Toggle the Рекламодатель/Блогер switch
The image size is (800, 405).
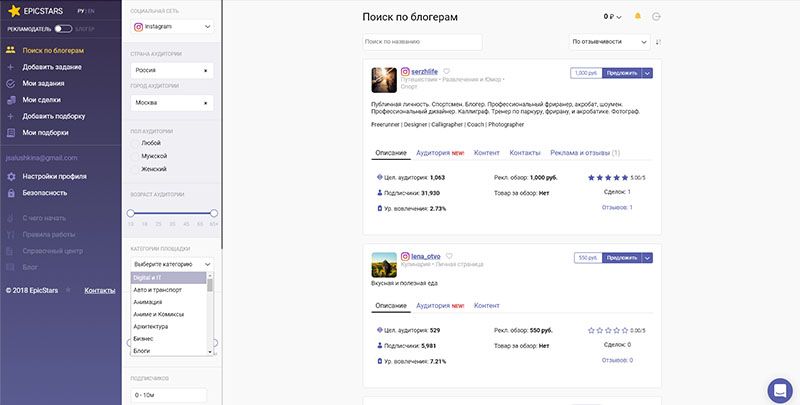point(62,29)
